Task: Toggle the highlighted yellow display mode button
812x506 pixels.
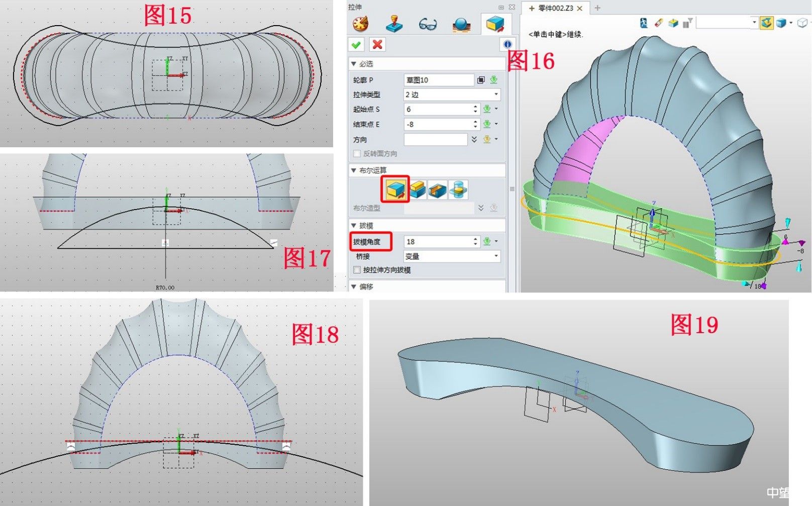Action: (x=766, y=23)
